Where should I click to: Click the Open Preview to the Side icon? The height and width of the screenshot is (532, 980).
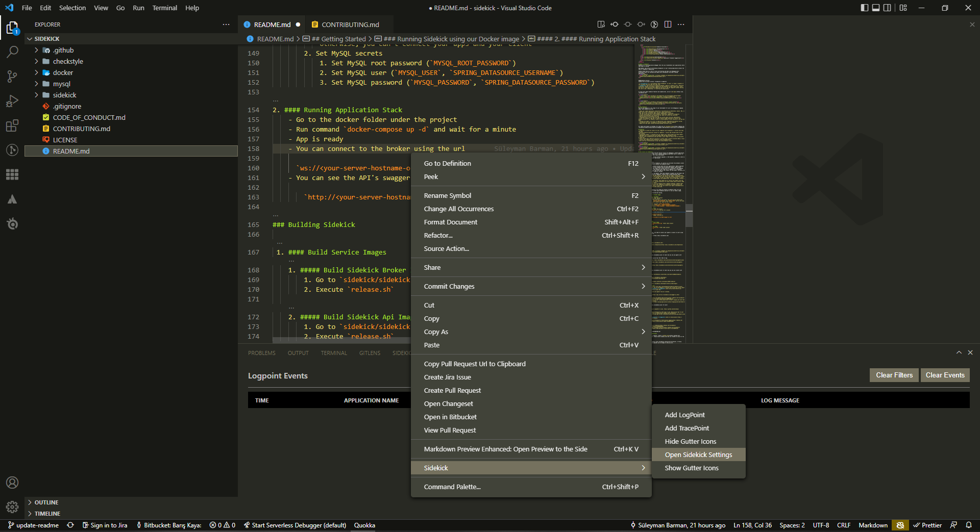[x=601, y=24]
